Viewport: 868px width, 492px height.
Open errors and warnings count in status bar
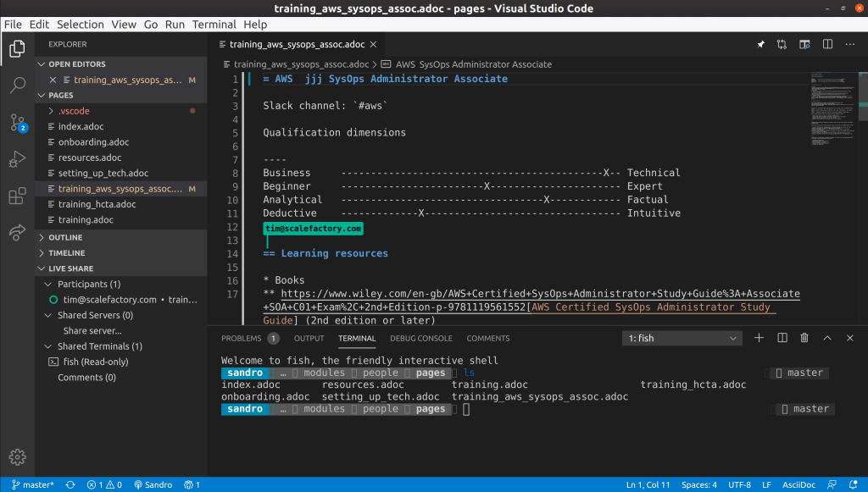[x=104, y=485]
